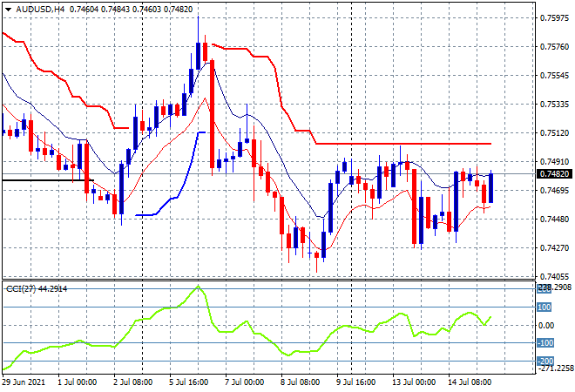Click the CCI -100 level label
The image size is (575, 392).
pyautogui.click(x=544, y=343)
